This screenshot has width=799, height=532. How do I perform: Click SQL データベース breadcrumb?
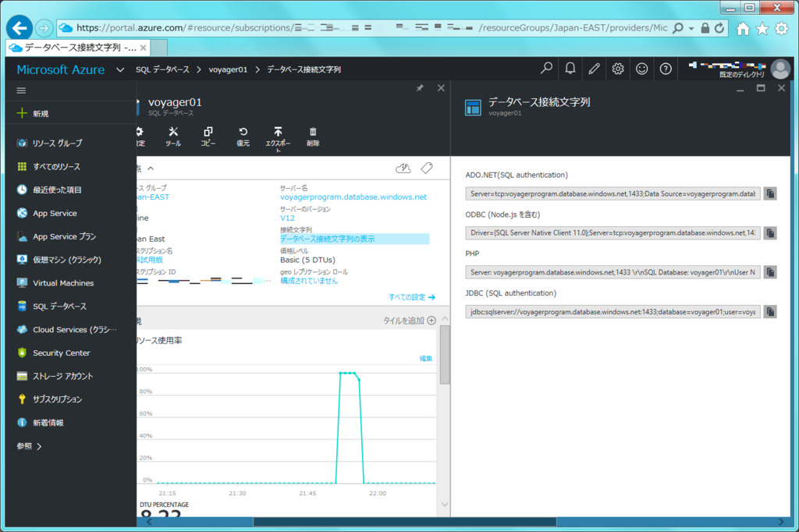(162, 69)
